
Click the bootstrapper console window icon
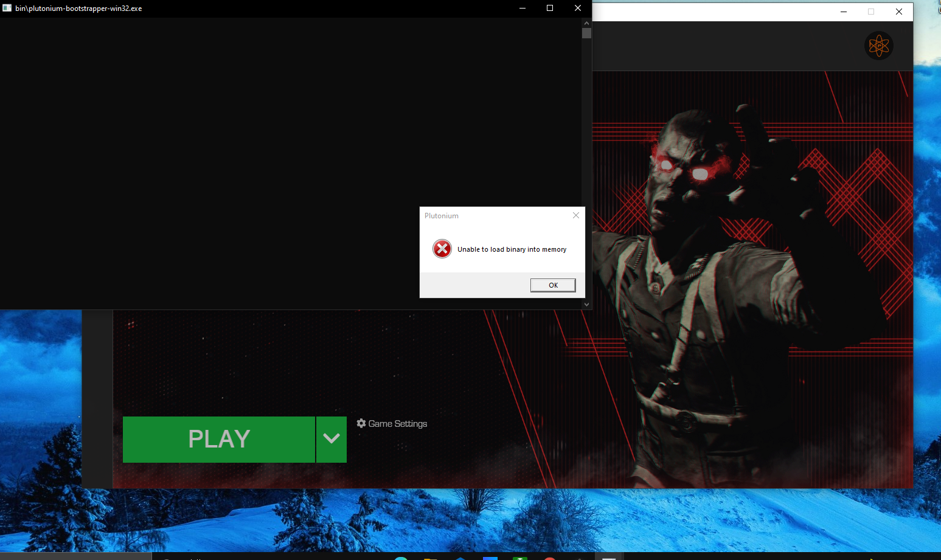7,8
